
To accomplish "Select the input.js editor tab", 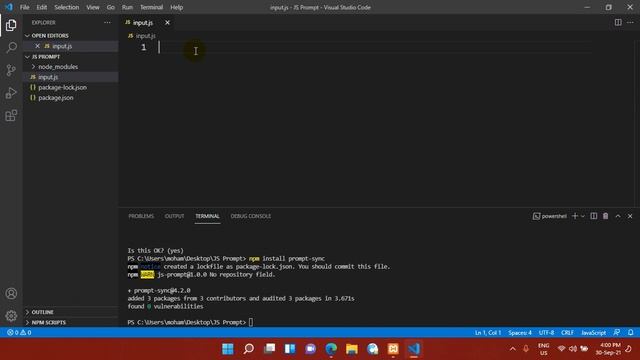I will tap(143, 22).
